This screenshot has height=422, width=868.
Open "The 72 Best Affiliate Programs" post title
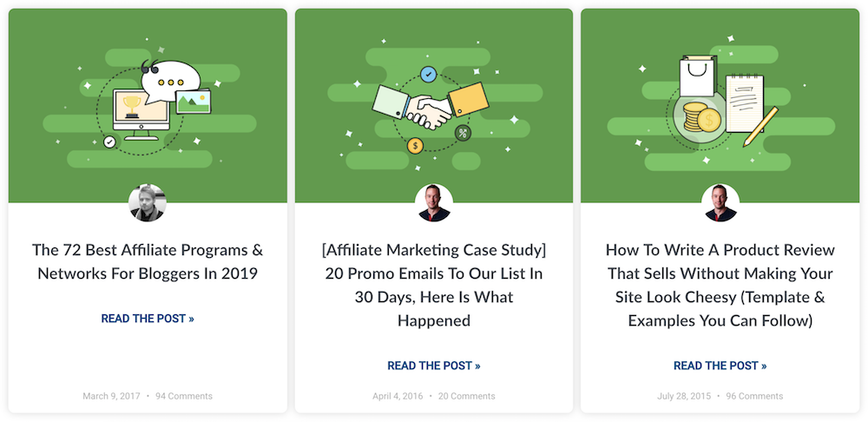click(148, 261)
